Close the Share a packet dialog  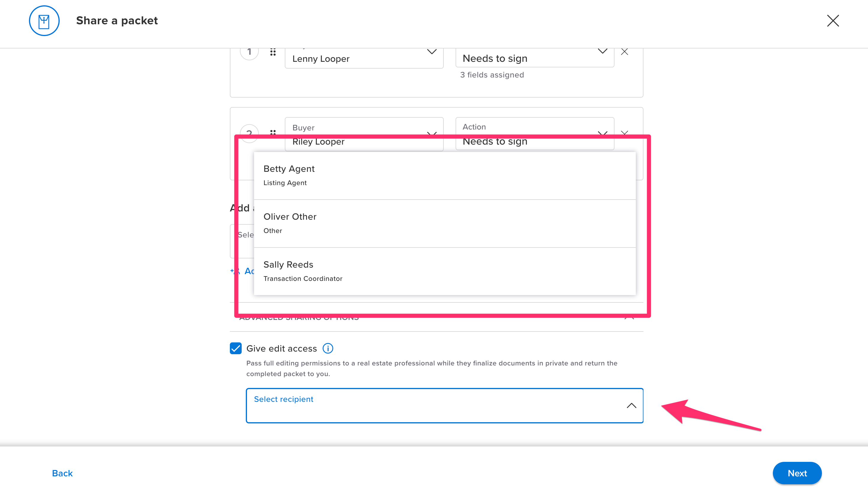pyautogui.click(x=833, y=21)
